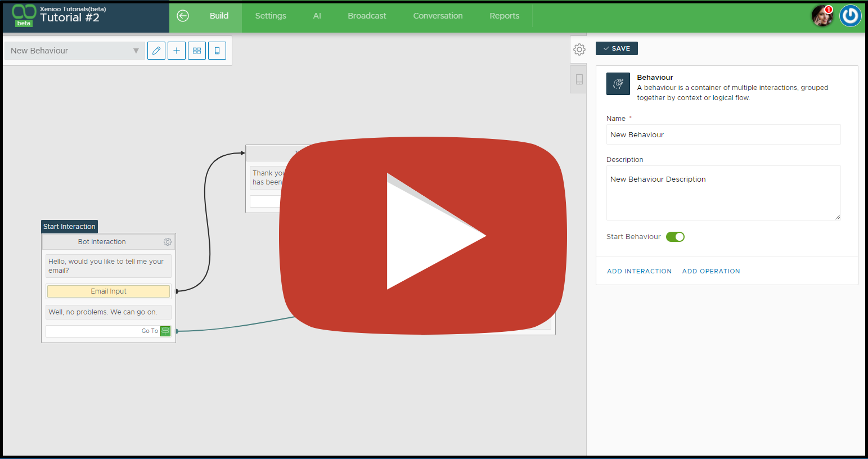This screenshot has height=459, width=868.
Task: Open the gear settings side panel tab
Action: pyautogui.click(x=579, y=49)
